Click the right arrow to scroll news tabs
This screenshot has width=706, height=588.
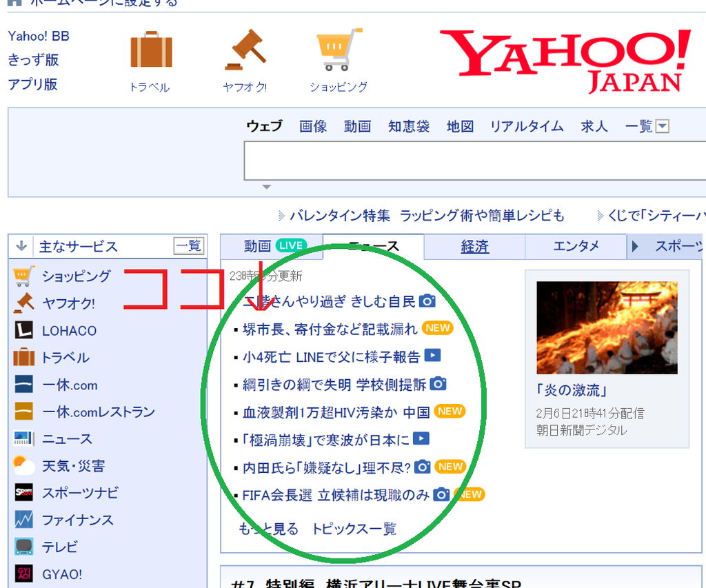(635, 246)
